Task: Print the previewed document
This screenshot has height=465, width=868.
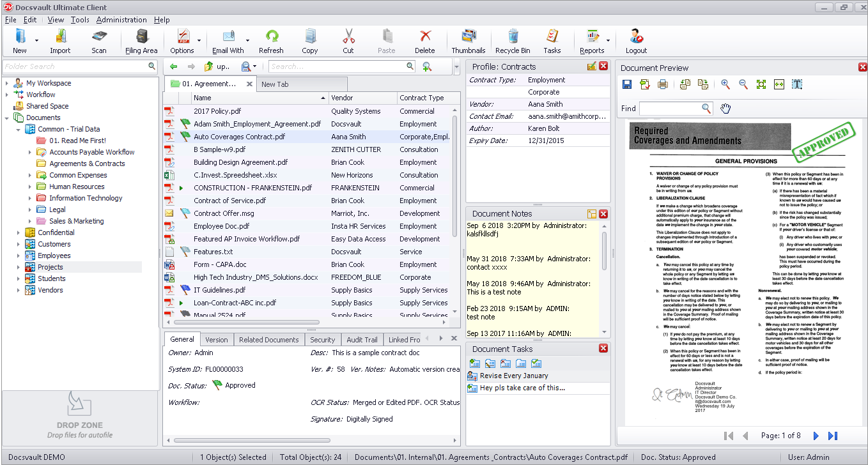Action: click(663, 84)
